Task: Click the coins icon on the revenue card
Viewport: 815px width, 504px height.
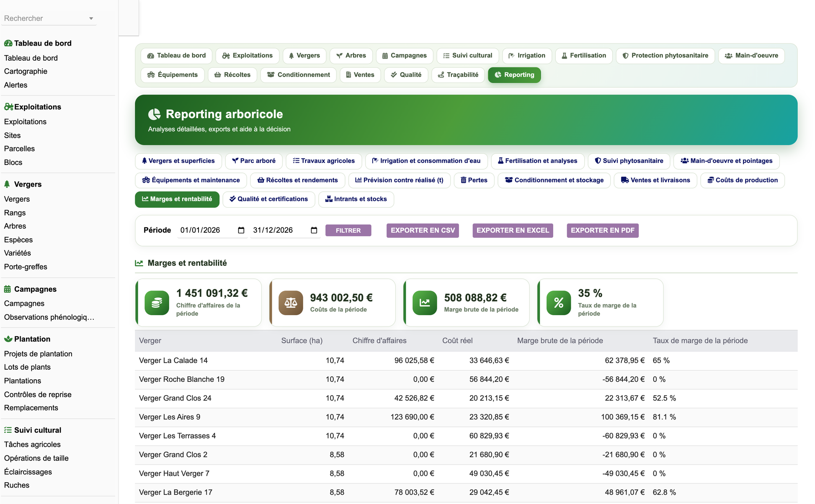Action: point(157,303)
